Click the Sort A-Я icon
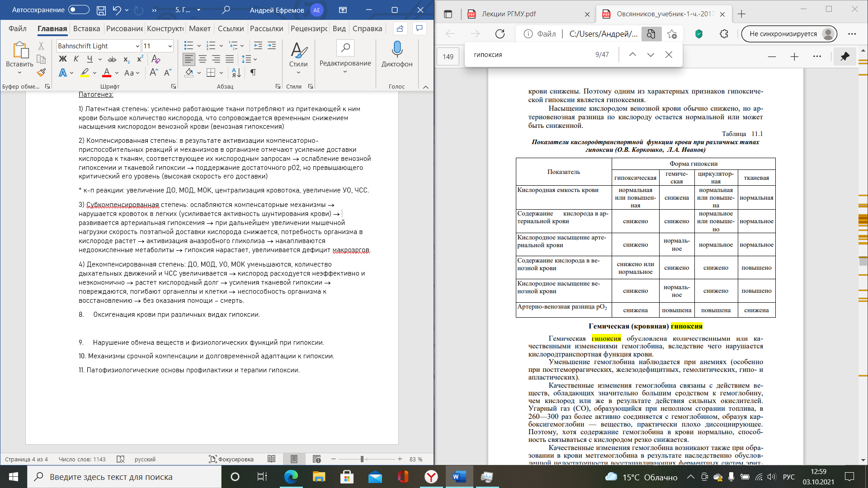 pyautogui.click(x=236, y=72)
